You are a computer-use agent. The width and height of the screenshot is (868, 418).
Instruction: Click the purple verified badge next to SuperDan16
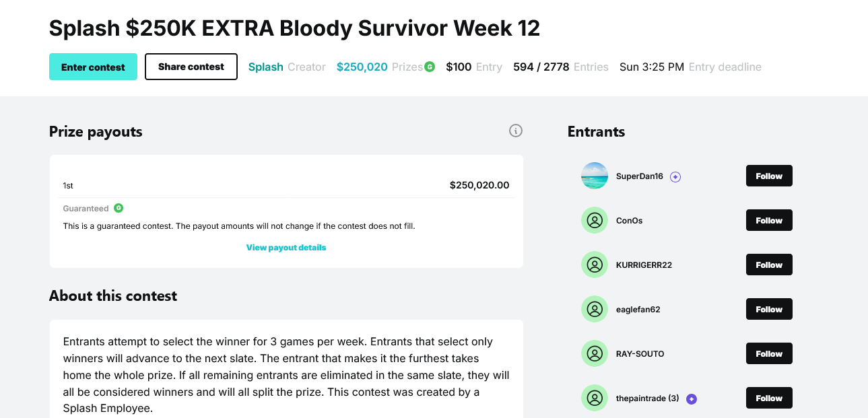click(675, 176)
